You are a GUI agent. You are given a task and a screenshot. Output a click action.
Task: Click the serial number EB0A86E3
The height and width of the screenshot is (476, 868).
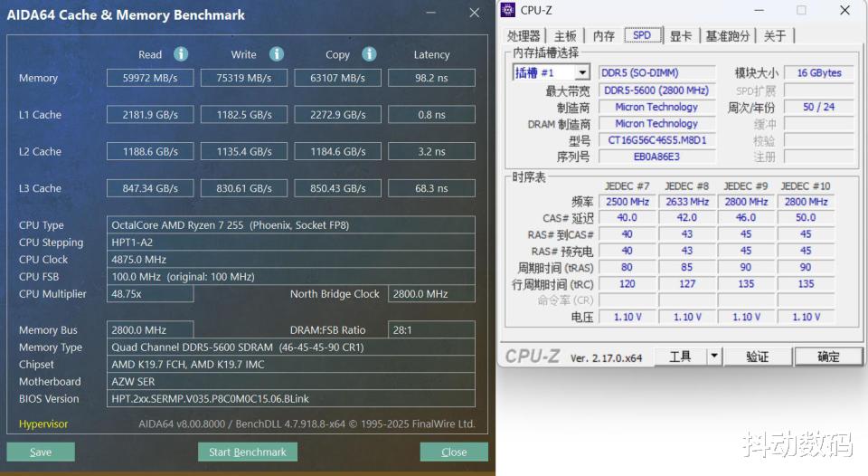point(657,157)
